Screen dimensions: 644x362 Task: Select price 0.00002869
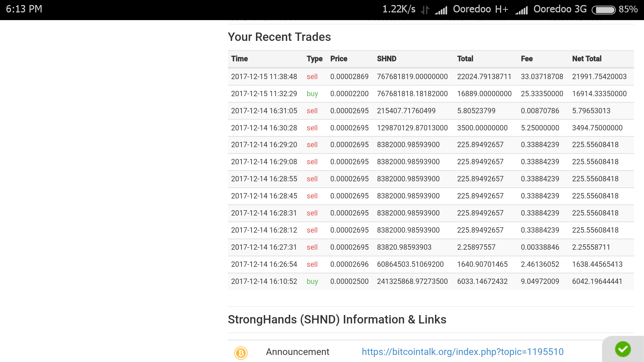pos(349,76)
